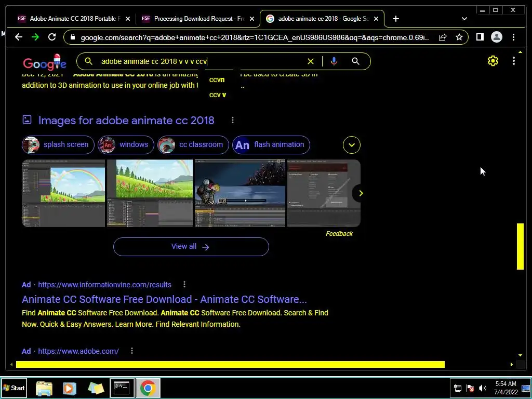Viewport: 532px width, 399px height.
Task: Click the Feedback link under images
Action: (x=339, y=234)
